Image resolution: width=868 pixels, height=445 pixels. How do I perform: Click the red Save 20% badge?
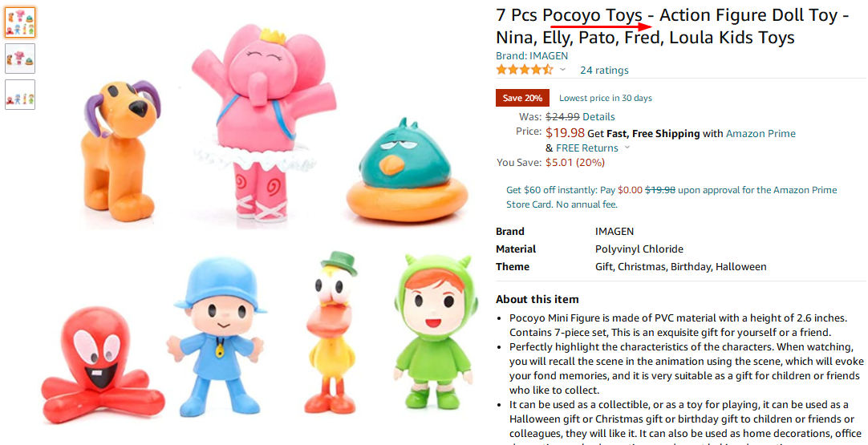522,98
